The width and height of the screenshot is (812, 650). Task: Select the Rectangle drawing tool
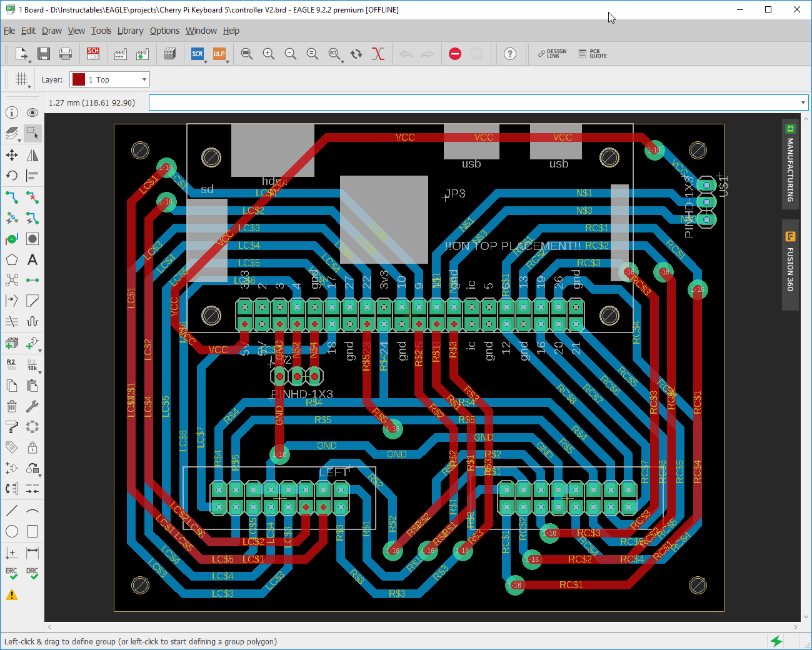click(33, 531)
